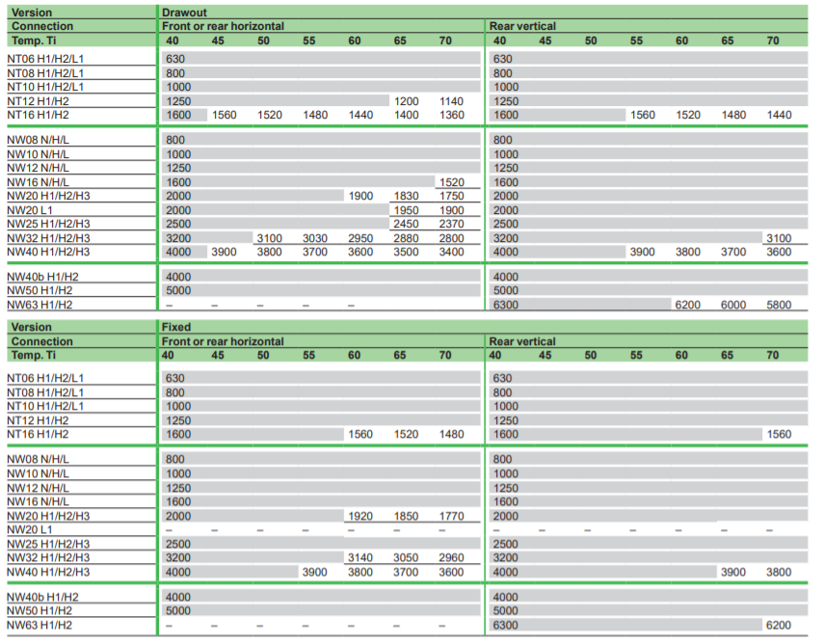This screenshot has height=644, width=824.
Task: Select the 6300 value in Fixed NW63 row
Action: click(506, 625)
